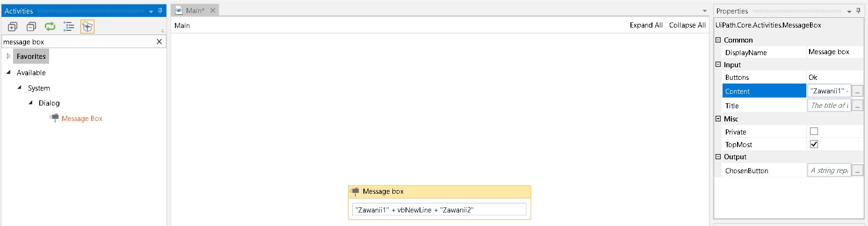
Task: Open the Manage Packages icon
Action: (87, 27)
